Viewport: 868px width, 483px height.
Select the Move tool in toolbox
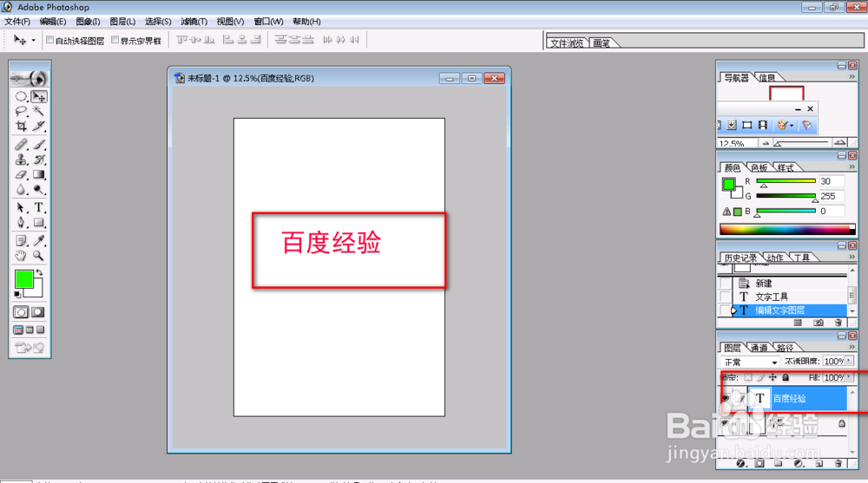39,97
